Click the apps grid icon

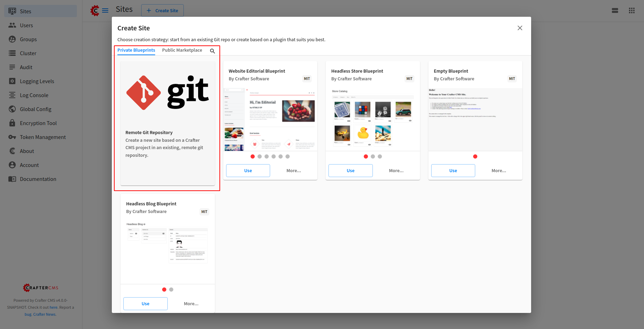click(x=631, y=10)
